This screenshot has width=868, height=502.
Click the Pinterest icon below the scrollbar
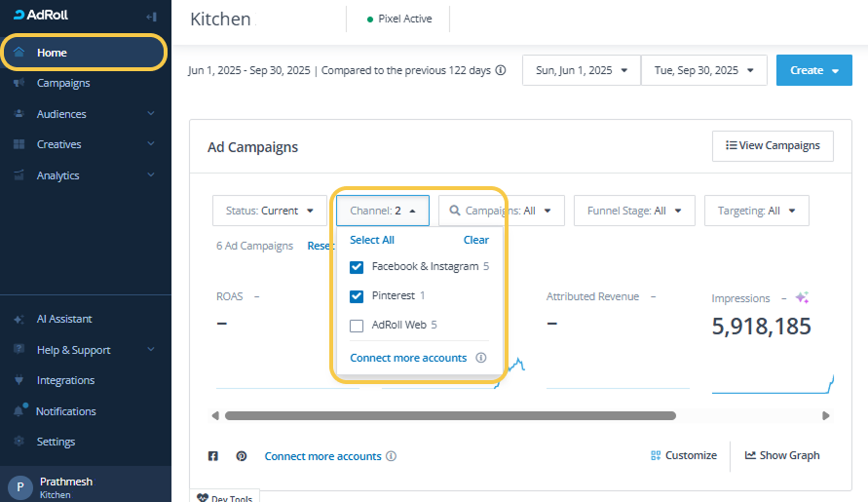click(242, 456)
